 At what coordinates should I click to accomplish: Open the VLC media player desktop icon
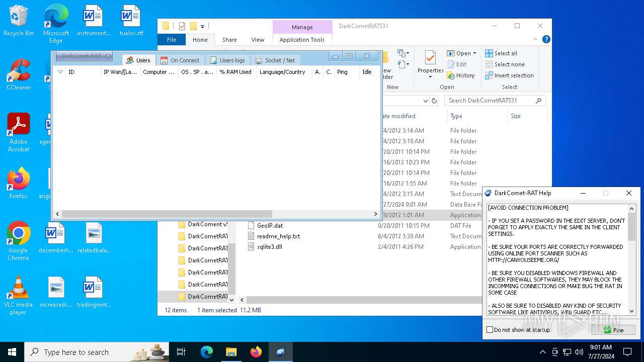click(x=19, y=296)
